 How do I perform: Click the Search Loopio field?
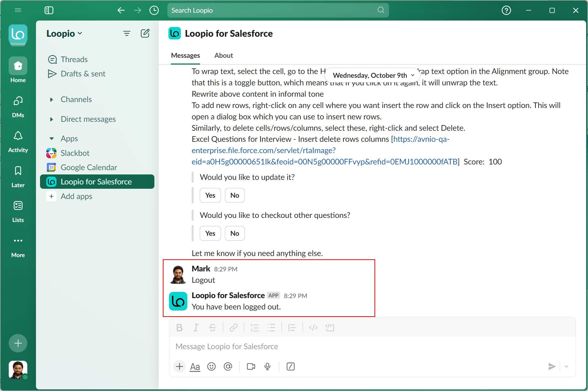pyautogui.click(x=278, y=10)
